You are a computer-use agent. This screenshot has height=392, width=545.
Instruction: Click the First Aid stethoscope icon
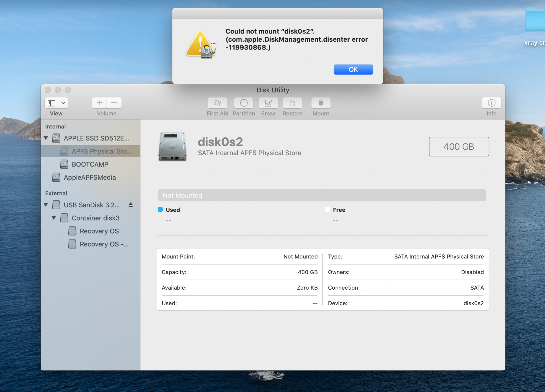tap(217, 103)
